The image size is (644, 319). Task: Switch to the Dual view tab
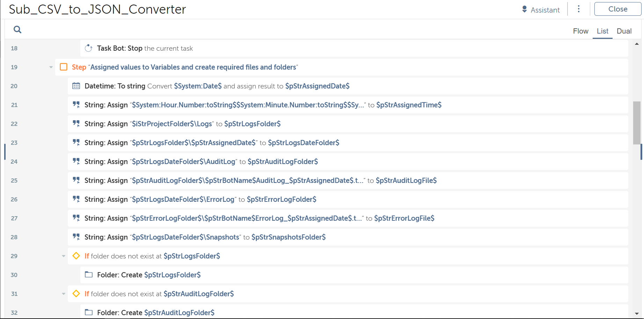pyautogui.click(x=624, y=31)
